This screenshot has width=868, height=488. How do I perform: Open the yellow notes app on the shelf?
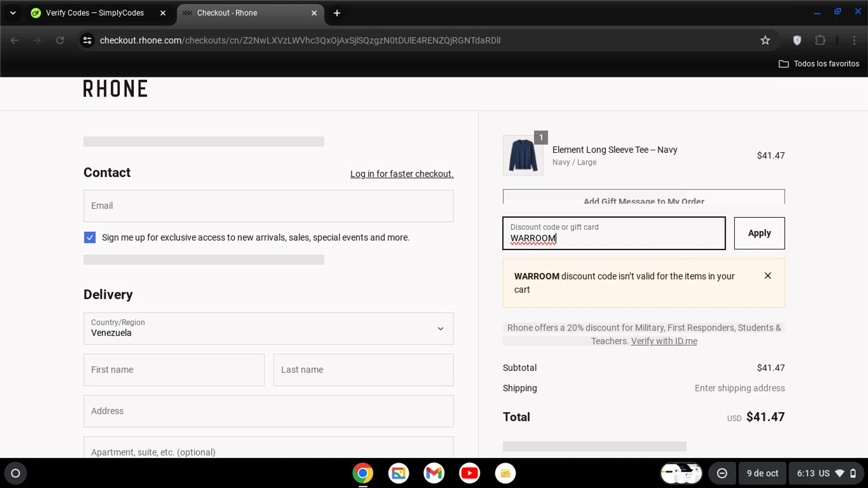[x=505, y=474]
